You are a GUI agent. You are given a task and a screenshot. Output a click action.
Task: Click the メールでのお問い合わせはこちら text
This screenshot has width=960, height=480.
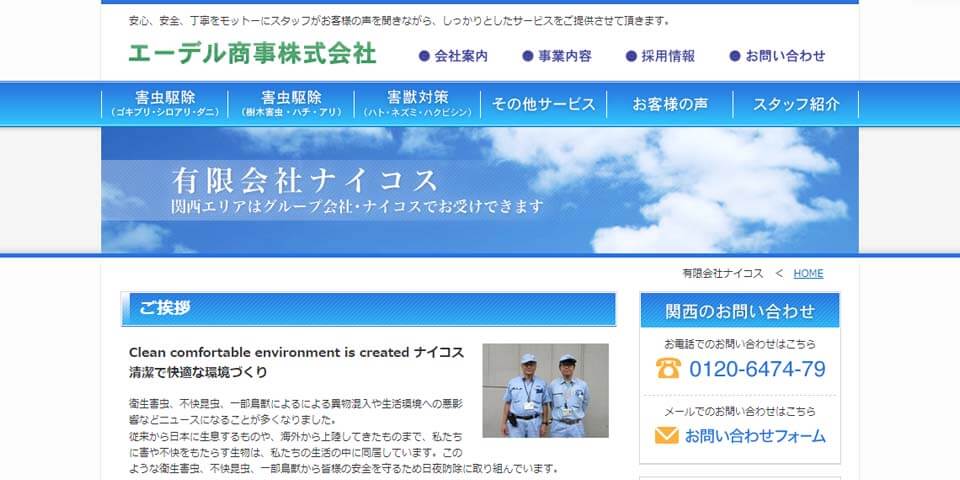740,412
